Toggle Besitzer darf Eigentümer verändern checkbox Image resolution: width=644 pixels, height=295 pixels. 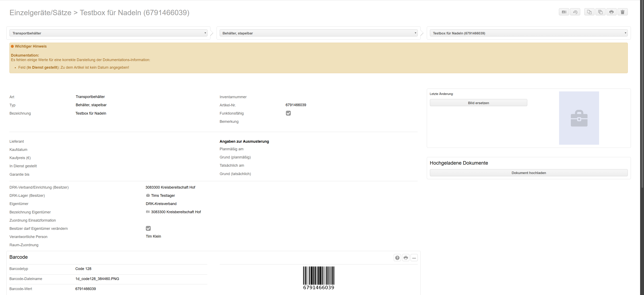click(x=148, y=228)
